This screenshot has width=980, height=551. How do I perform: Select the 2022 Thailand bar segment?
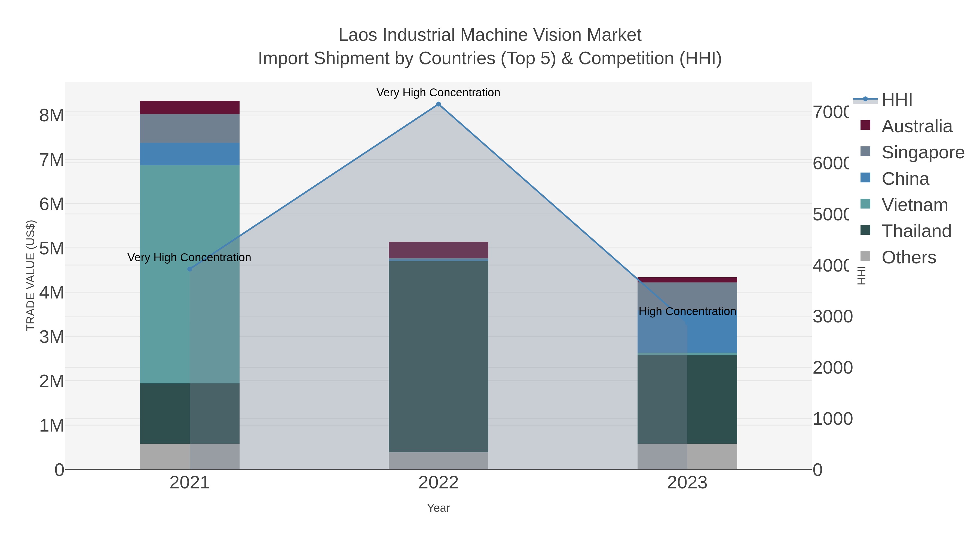click(438, 357)
